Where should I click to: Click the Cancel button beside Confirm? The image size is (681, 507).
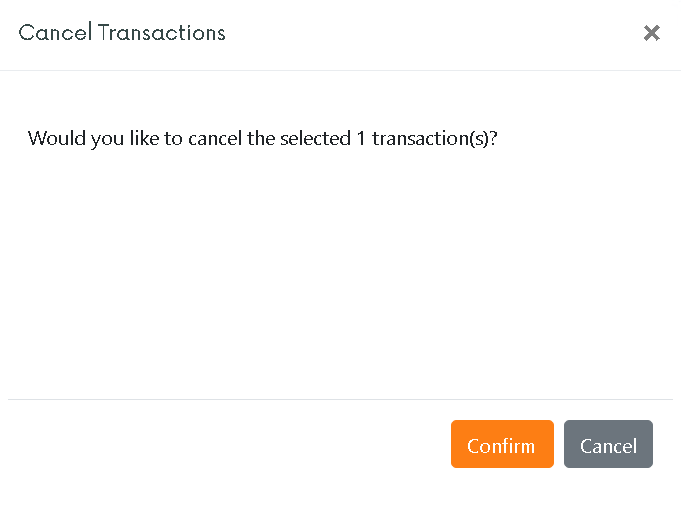tap(608, 444)
